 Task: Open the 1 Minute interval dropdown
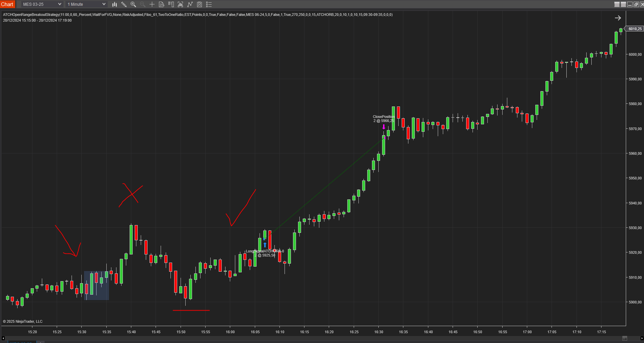pyautogui.click(x=86, y=4)
